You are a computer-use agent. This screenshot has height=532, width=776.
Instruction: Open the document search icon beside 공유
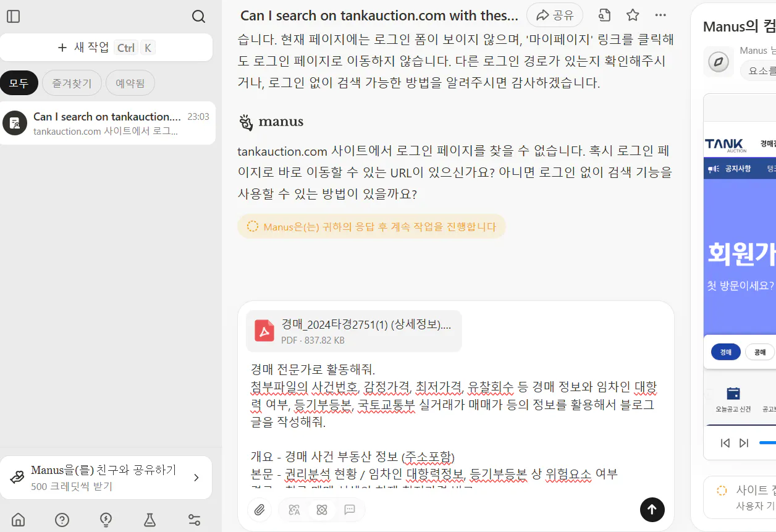point(604,15)
